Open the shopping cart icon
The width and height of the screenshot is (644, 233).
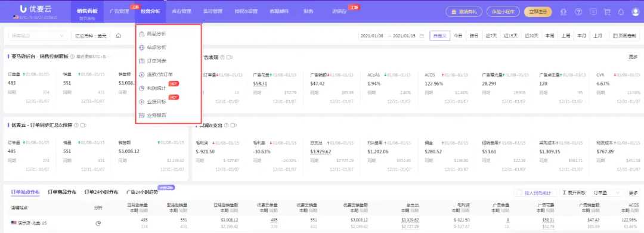(x=606, y=12)
